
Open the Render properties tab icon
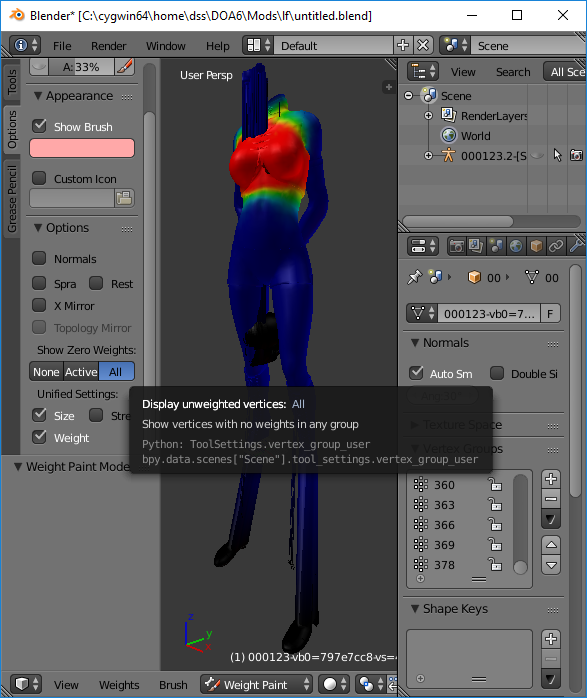pyautogui.click(x=457, y=246)
